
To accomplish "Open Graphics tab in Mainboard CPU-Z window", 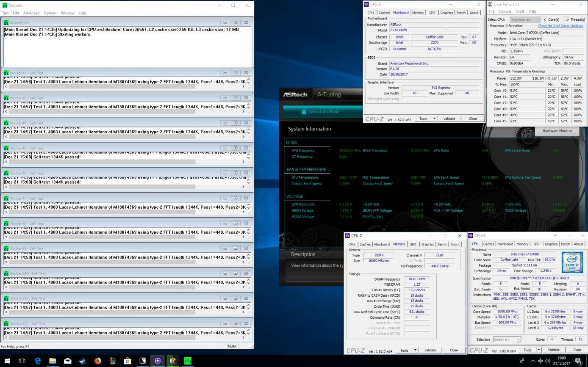I will click(x=447, y=13).
